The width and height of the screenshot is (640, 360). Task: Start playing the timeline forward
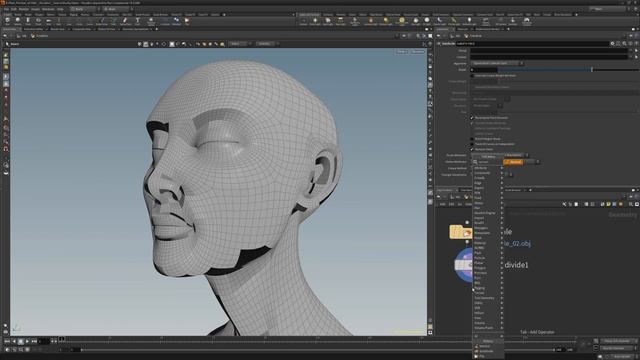[27, 341]
